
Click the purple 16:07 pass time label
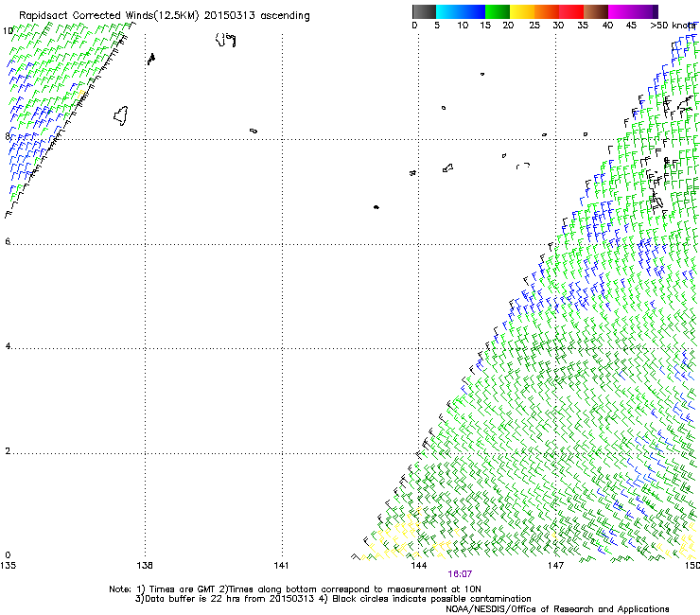[x=460, y=574]
